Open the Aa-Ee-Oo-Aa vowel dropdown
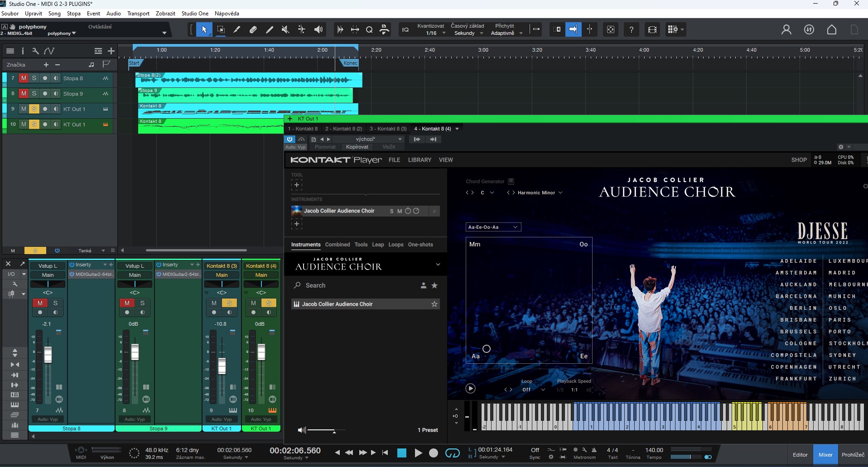The width and height of the screenshot is (868, 467). (493, 227)
